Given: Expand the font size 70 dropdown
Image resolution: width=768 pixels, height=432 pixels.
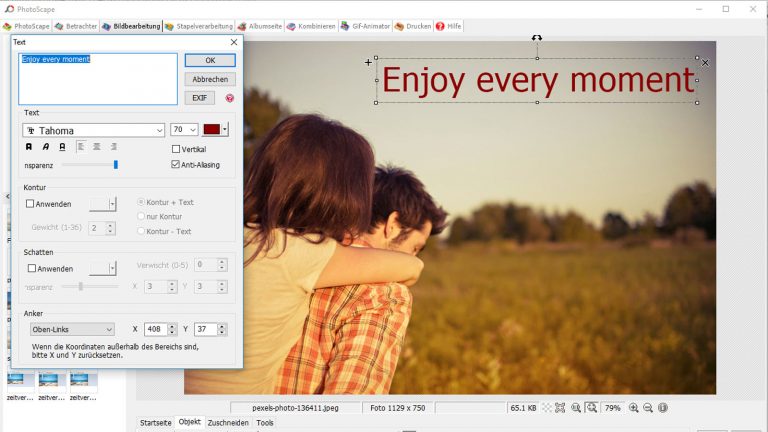Looking at the screenshot, I should pyautogui.click(x=192, y=130).
